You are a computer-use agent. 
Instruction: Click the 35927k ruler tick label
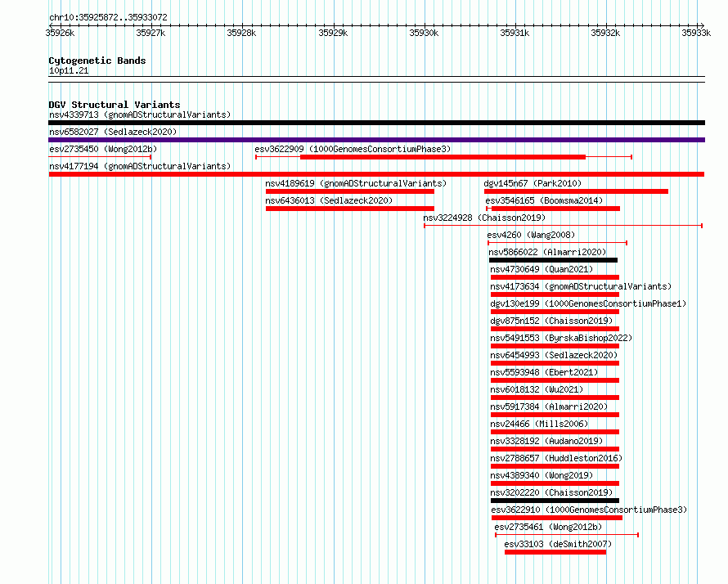tap(151, 33)
